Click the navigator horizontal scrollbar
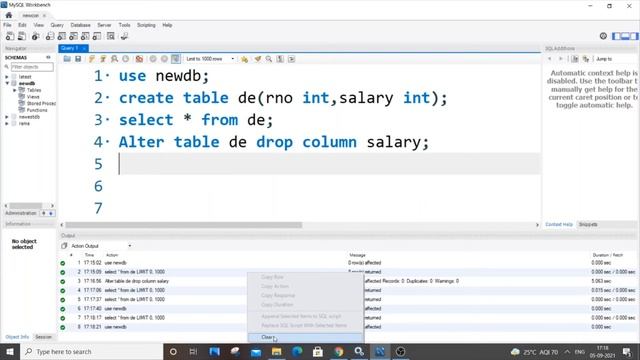This screenshot has width=640, height=360. point(26,206)
